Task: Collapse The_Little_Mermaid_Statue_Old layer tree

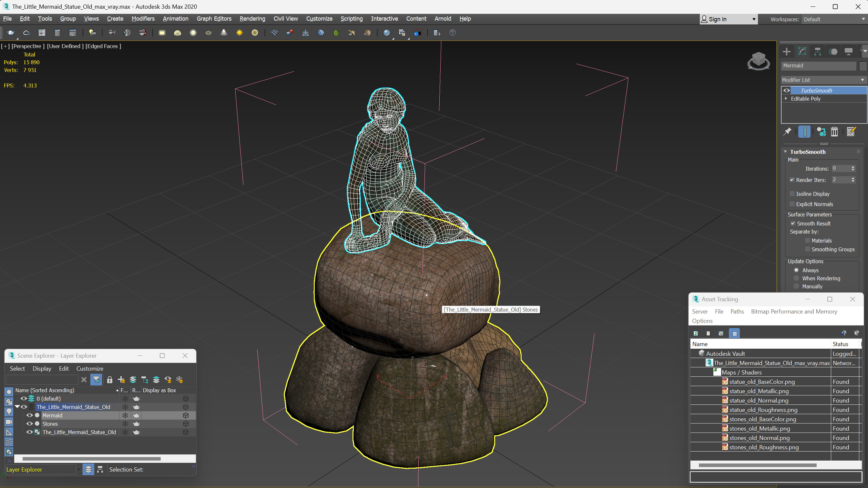Action: click(x=17, y=407)
